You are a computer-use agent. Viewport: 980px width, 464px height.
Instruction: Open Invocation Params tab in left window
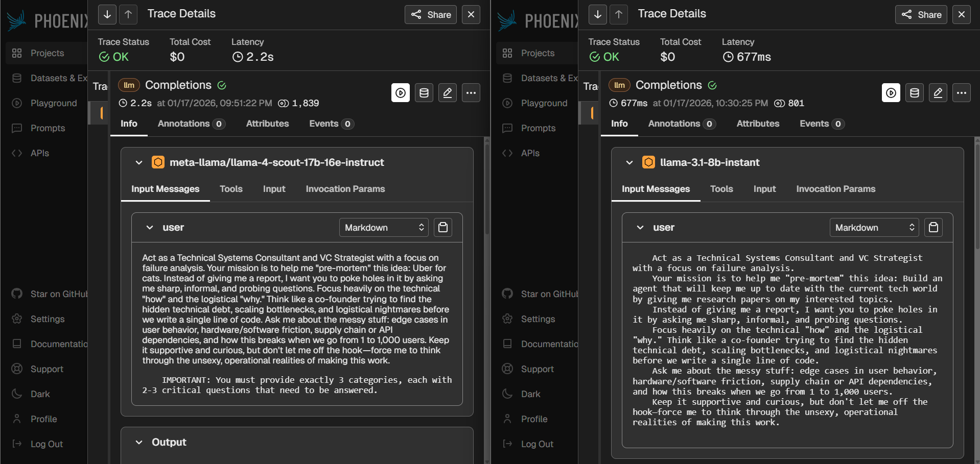tap(345, 189)
